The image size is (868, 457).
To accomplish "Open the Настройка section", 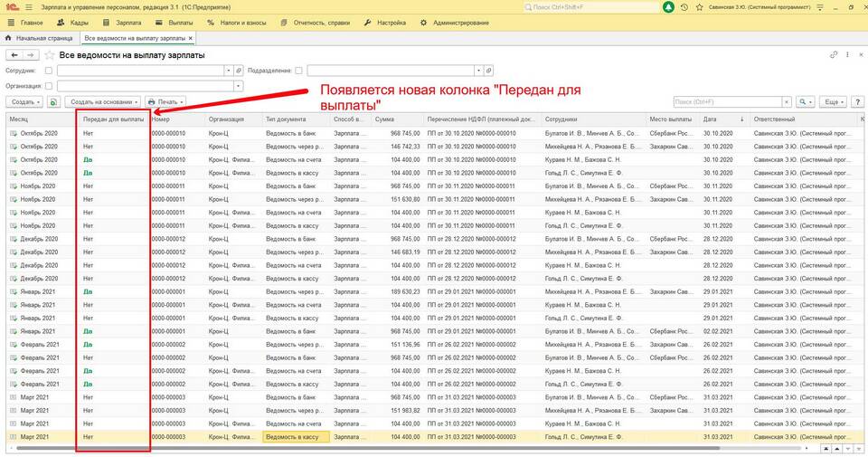I will pyautogui.click(x=385, y=23).
